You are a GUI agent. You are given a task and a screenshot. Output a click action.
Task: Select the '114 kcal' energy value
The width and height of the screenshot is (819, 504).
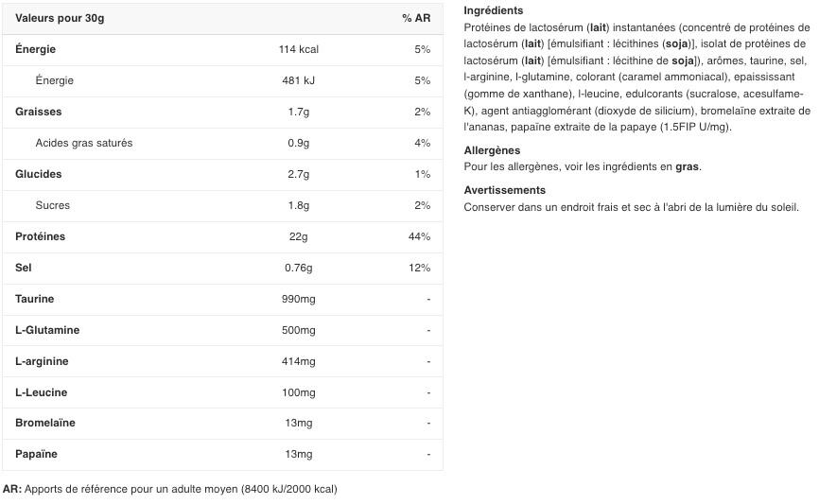click(299, 49)
